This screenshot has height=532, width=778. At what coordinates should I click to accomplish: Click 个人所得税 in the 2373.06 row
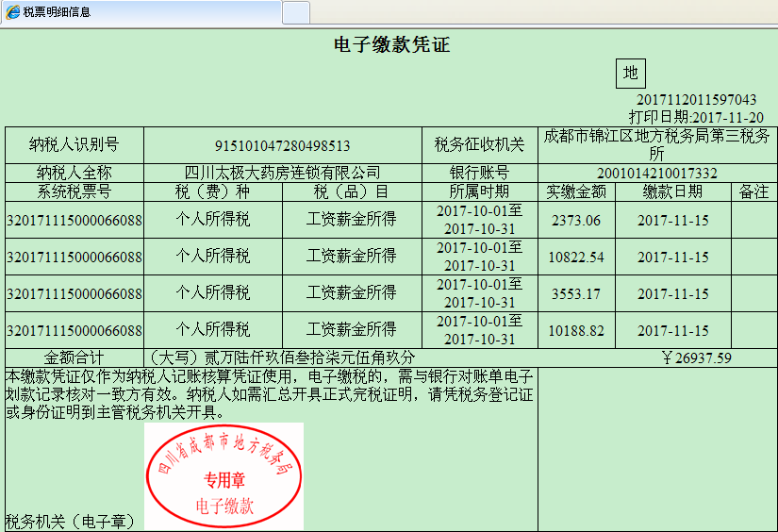coord(213,219)
